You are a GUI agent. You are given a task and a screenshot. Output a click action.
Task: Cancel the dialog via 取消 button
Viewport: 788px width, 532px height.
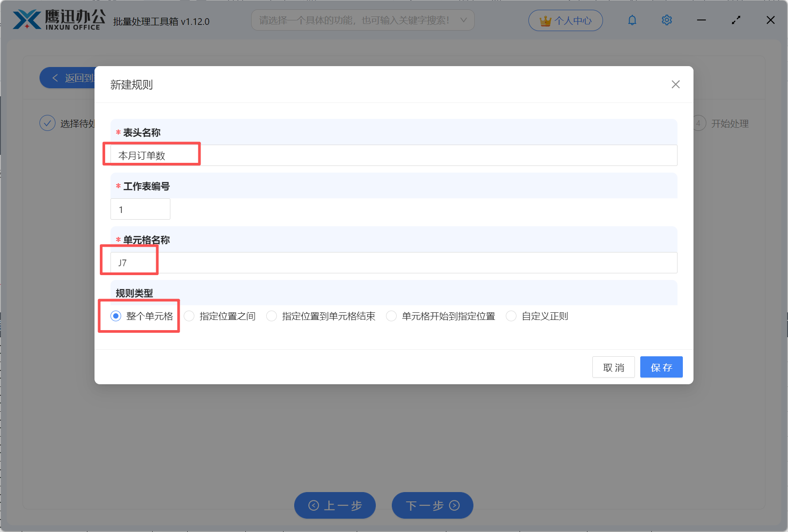[614, 367]
